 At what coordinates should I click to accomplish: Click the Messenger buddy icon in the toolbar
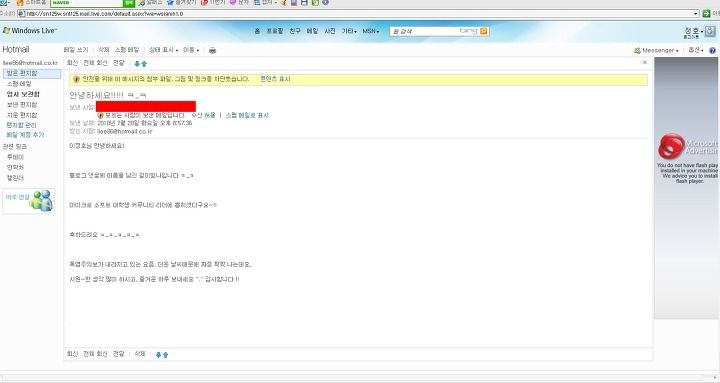pyautogui.click(x=637, y=50)
